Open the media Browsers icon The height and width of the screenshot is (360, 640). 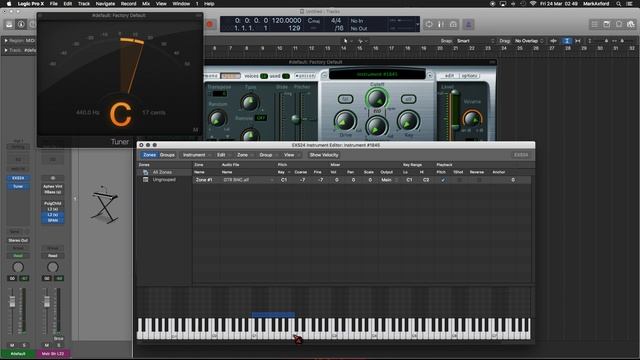click(x=631, y=24)
